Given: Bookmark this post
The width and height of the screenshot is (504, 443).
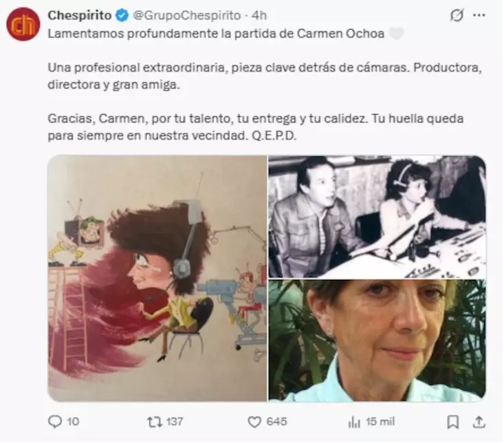Looking at the screenshot, I should point(453,422).
